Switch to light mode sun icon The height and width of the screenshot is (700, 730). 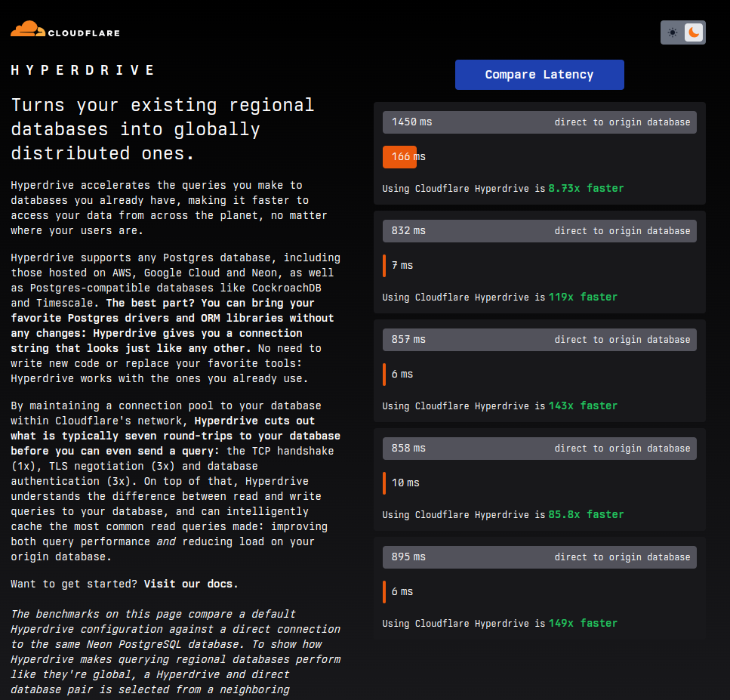673,32
